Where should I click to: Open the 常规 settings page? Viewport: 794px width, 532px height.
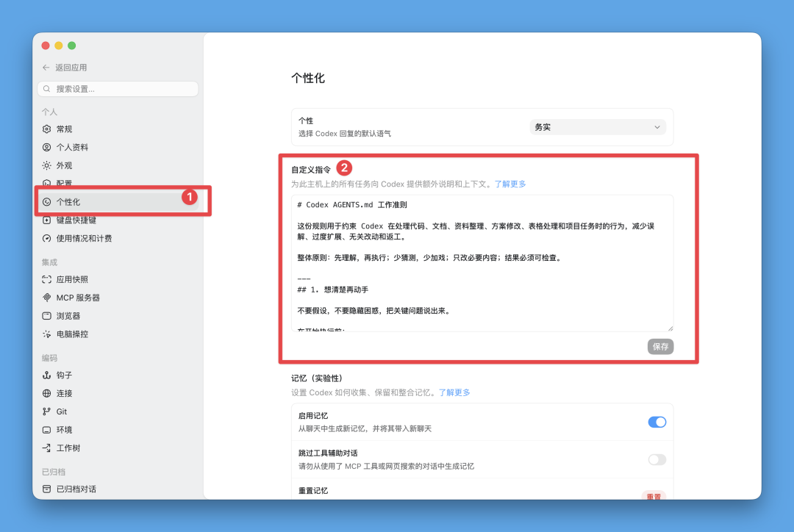118,129
